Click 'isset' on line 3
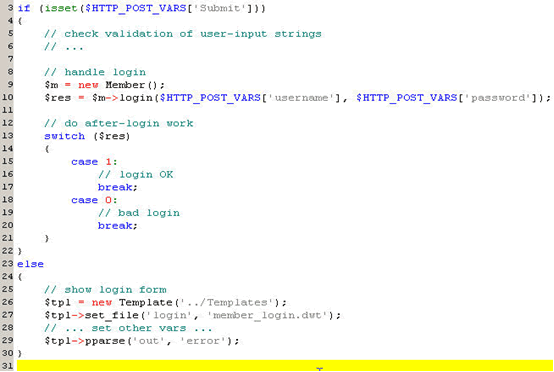 [x=61, y=8]
